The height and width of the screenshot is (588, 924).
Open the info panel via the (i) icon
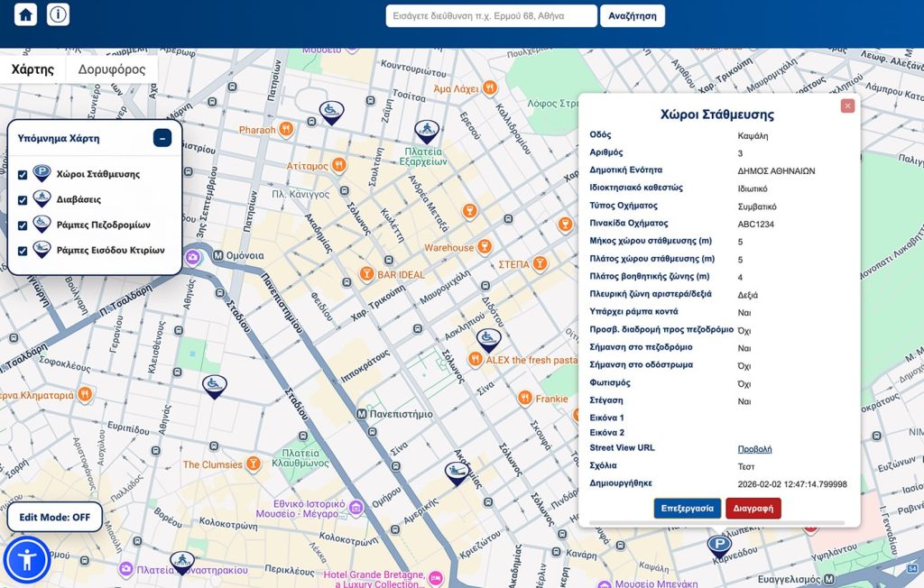pos(57,14)
